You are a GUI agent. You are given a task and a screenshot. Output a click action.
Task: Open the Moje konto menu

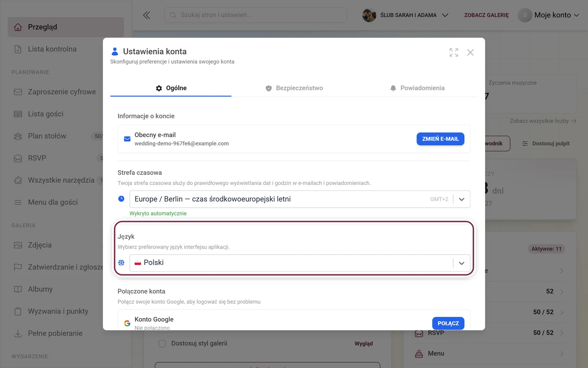coord(549,15)
